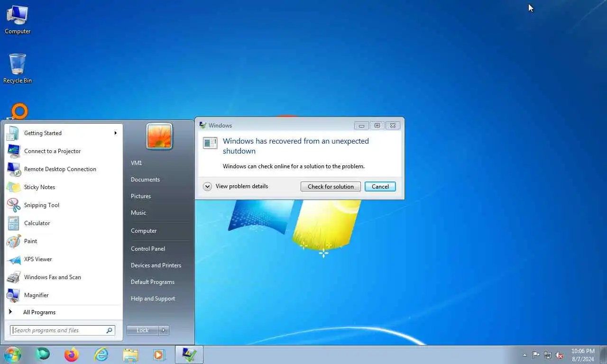Click the Magnifier icon
The height and width of the screenshot is (364, 607).
13,295
